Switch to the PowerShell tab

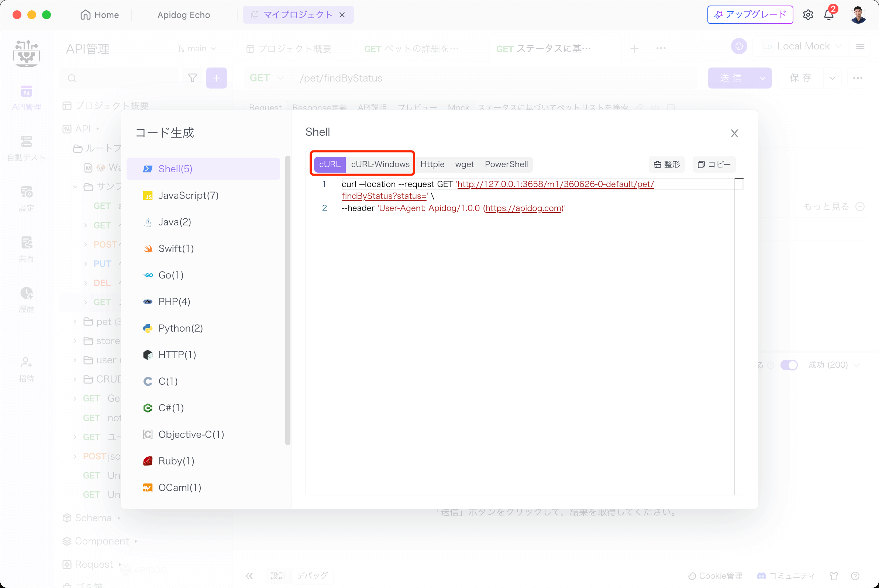tap(506, 164)
